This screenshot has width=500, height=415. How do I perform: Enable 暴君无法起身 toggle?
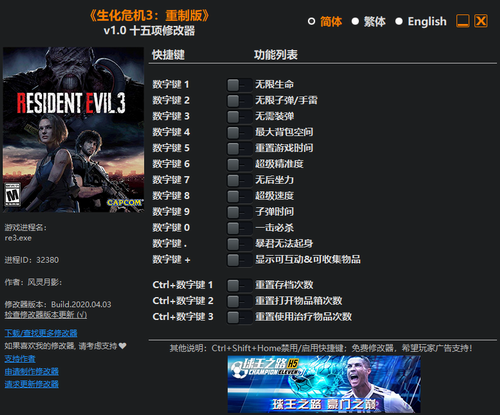click(239, 244)
